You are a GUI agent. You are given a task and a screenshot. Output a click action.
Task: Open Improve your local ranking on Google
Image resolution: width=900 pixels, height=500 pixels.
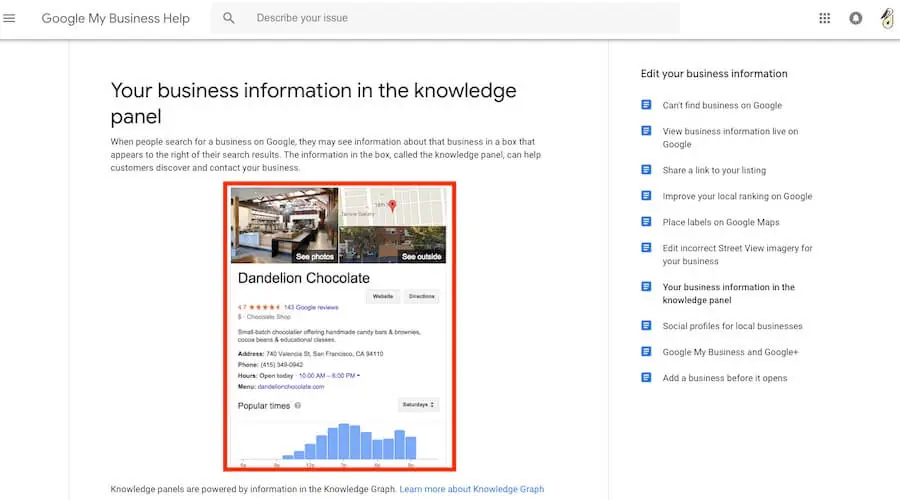[737, 196]
